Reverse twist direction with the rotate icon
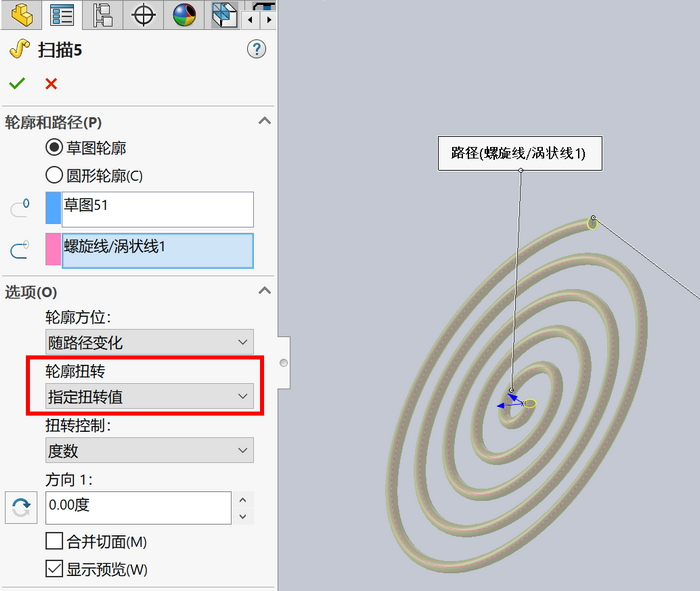This screenshot has width=700, height=591. (21, 508)
